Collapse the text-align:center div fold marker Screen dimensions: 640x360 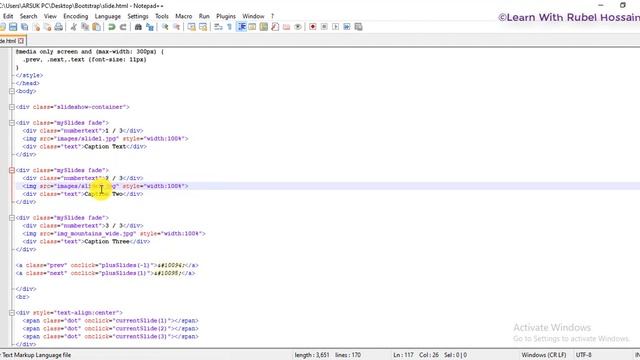coord(12,313)
